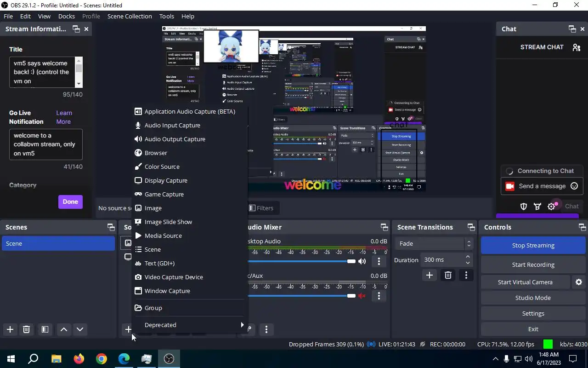Float the Audio Mixer dock
This screenshot has height=368, width=588.
pyautogui.click(x=384, y=227)
